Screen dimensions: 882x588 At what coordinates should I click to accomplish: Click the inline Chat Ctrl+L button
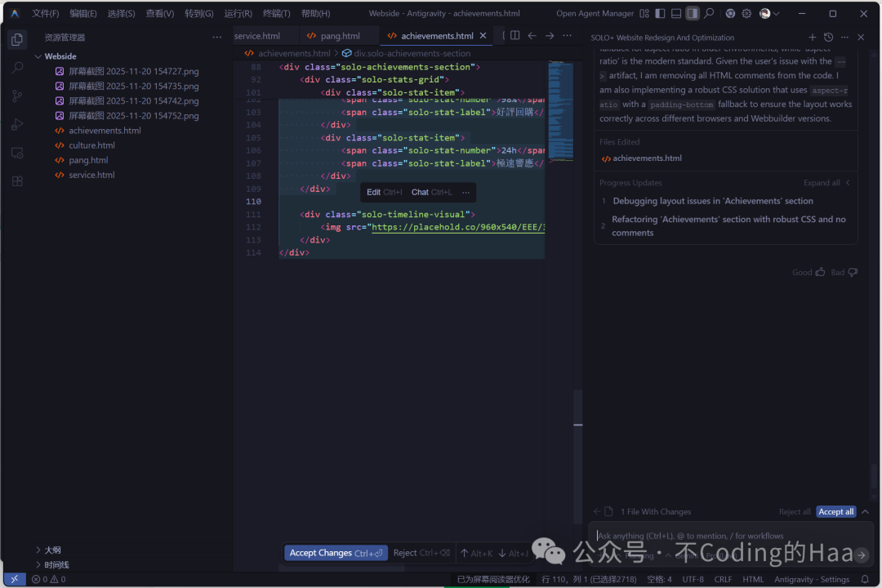point(431,192)
